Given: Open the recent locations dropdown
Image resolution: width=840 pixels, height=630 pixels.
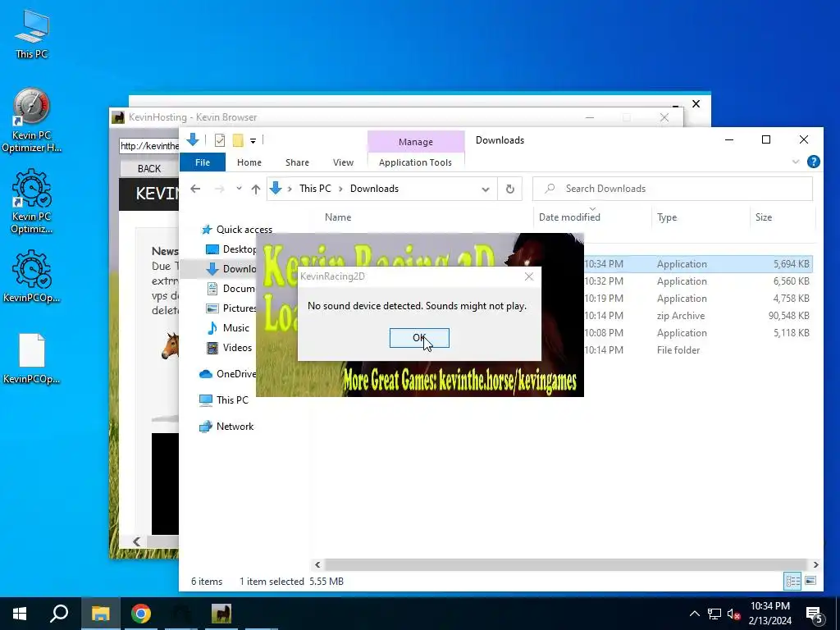Looking at the screenshot, I should [239, 189].
